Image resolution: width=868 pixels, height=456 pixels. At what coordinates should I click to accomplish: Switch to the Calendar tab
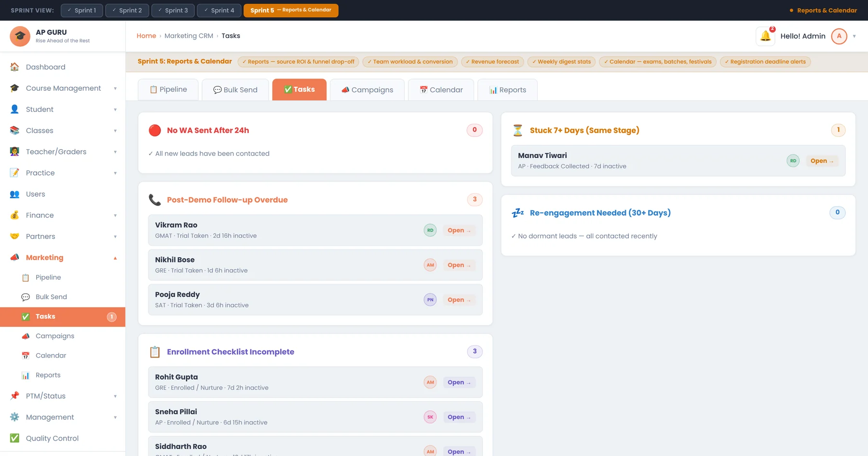(441, 90)
